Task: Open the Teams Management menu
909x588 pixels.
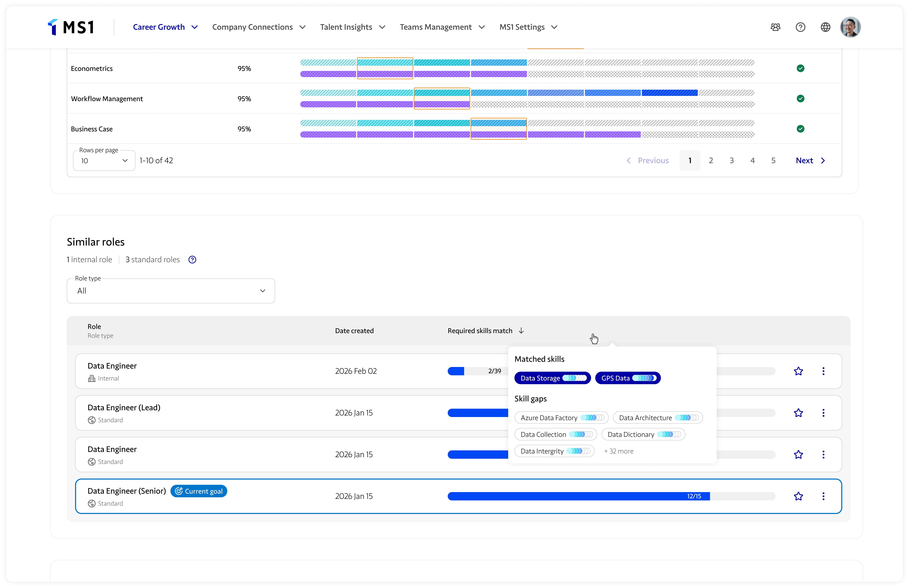Action: (x=443, y=27)
